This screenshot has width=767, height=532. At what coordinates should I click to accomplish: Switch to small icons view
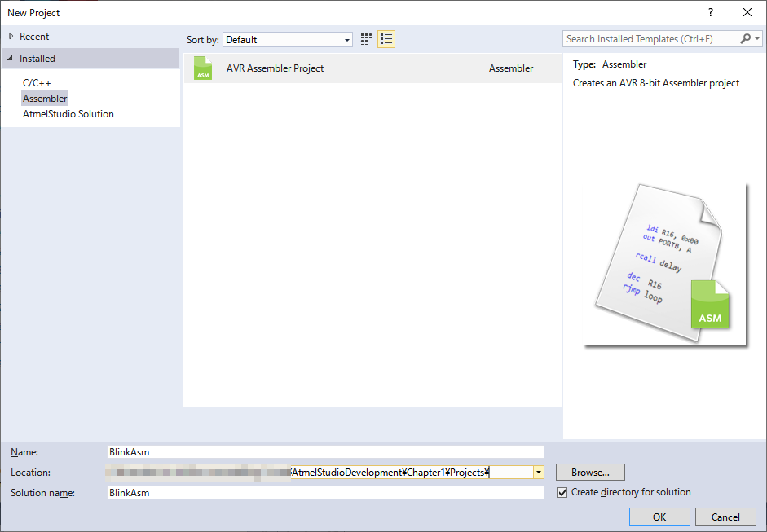click(366, 39)
